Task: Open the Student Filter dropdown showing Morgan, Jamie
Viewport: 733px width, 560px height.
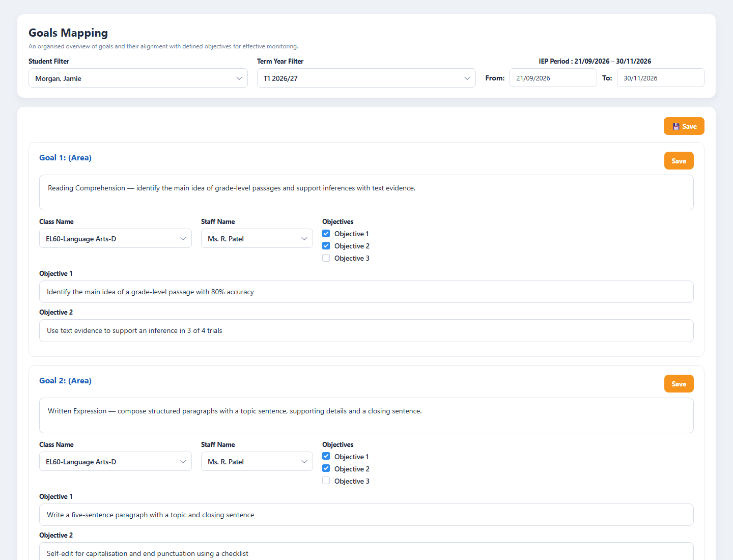Action: point(138,78)
